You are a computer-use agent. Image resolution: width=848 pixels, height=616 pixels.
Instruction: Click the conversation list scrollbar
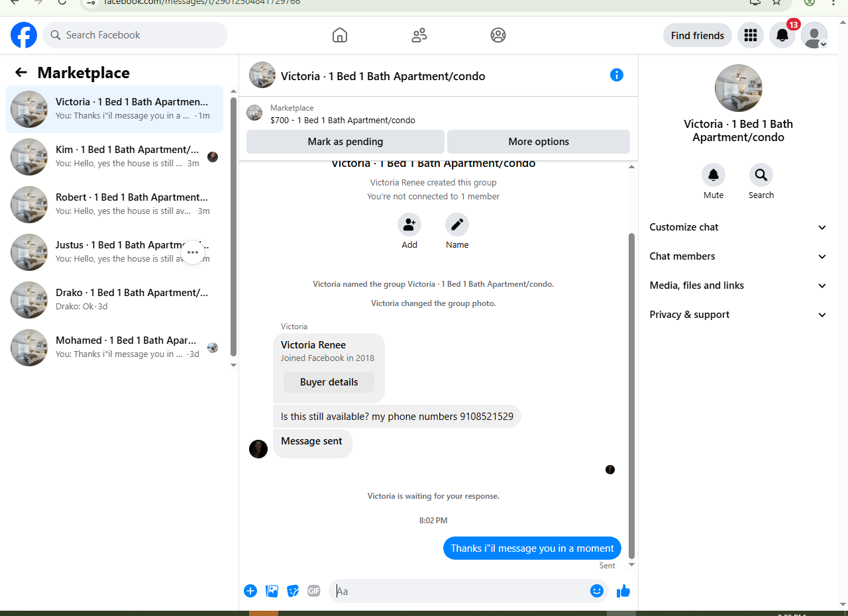tap(233, 227)
